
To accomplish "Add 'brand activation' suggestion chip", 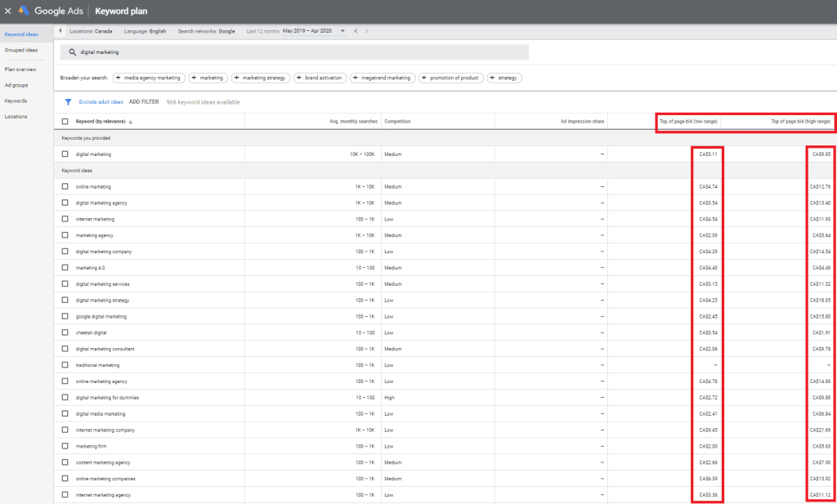I will click(x=320, y=78).
